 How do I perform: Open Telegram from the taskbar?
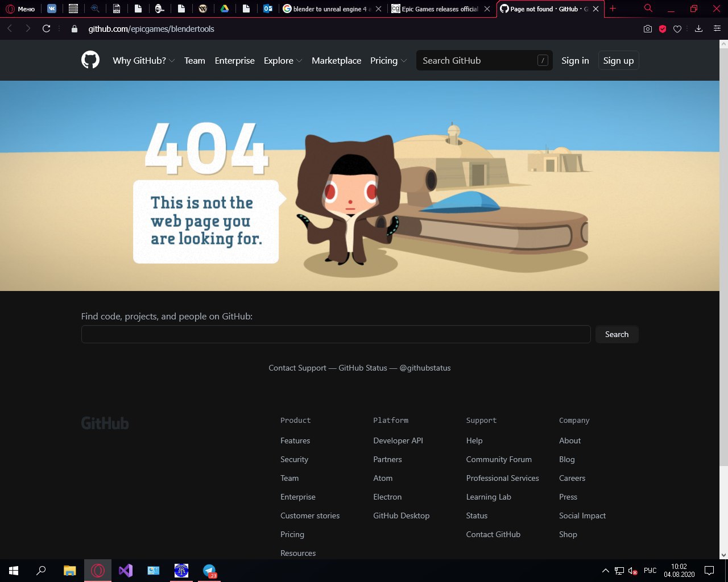[x=210, y=571]
